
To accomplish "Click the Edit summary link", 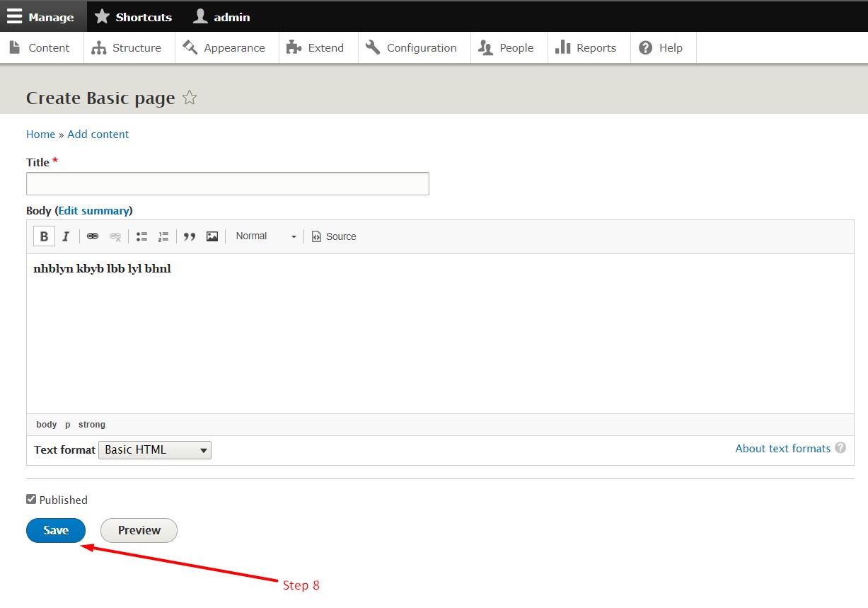I will (x=93, y=210).
